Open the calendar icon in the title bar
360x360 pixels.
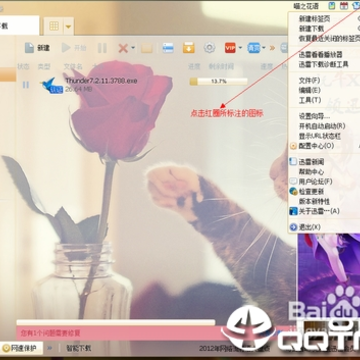(344, 6)
